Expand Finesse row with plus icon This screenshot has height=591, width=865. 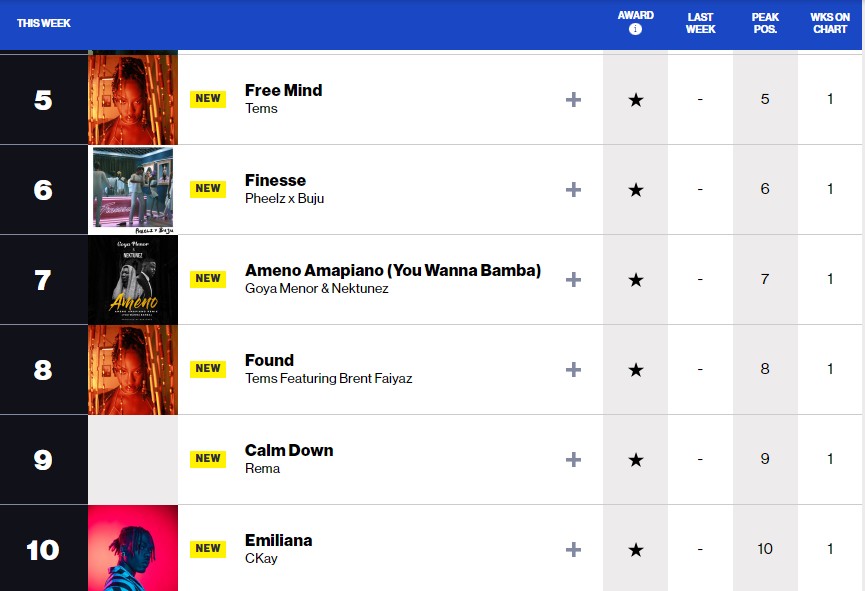(x=573, y=190)
